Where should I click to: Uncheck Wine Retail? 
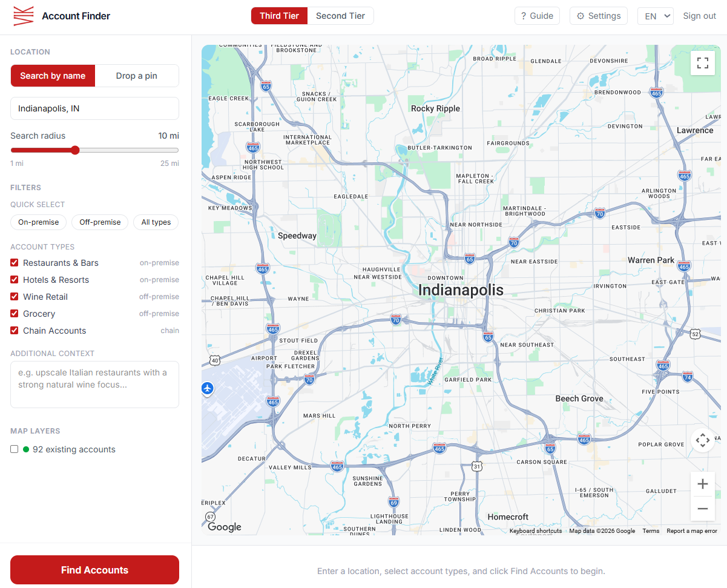pos(15,297)
